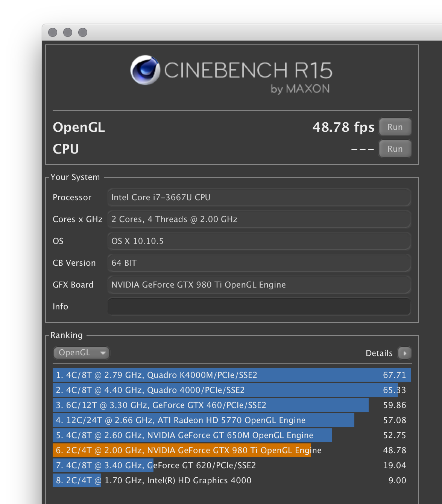Click the OS X 10.10.5 field
Viewport: 442px width, 504px height.
coord(259,241)
